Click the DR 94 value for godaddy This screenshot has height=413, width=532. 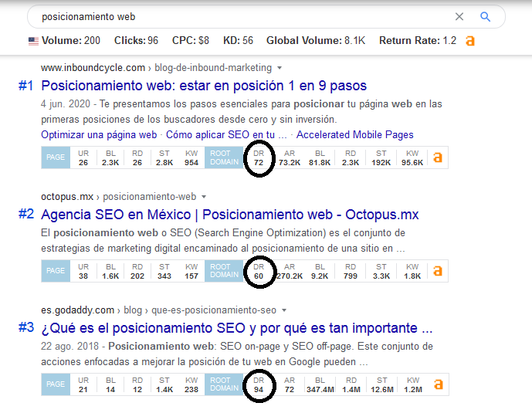click(x=259, y=390)
